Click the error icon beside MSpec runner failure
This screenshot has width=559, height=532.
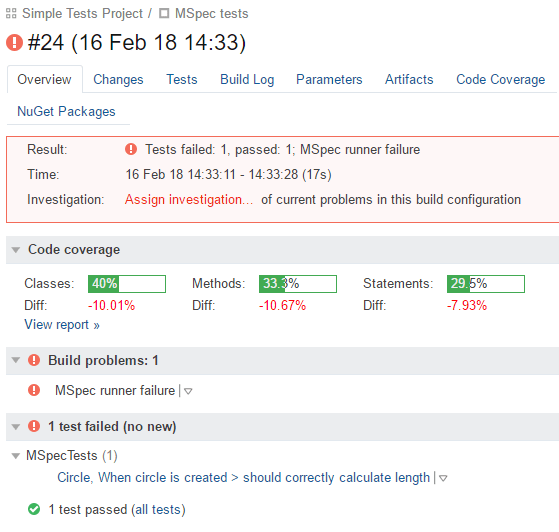click(34, 390)
